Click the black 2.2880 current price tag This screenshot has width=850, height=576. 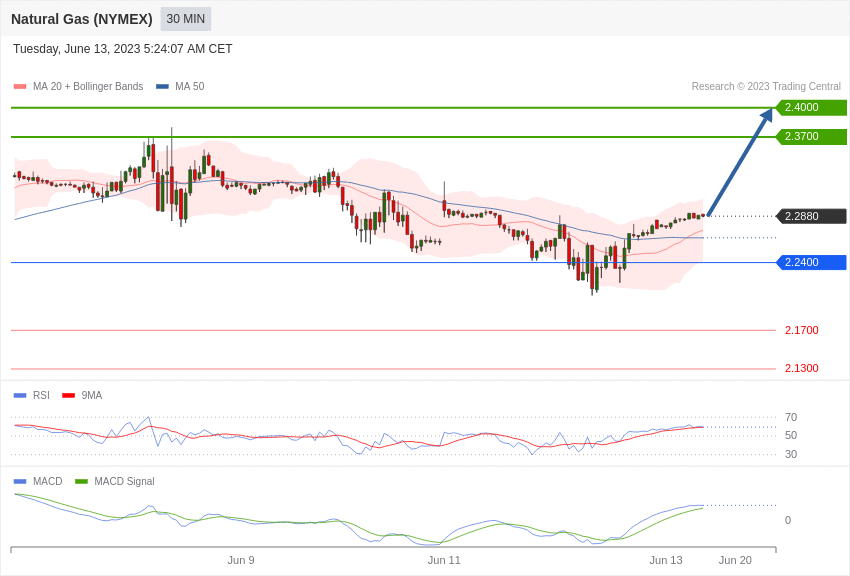(811, 216)
